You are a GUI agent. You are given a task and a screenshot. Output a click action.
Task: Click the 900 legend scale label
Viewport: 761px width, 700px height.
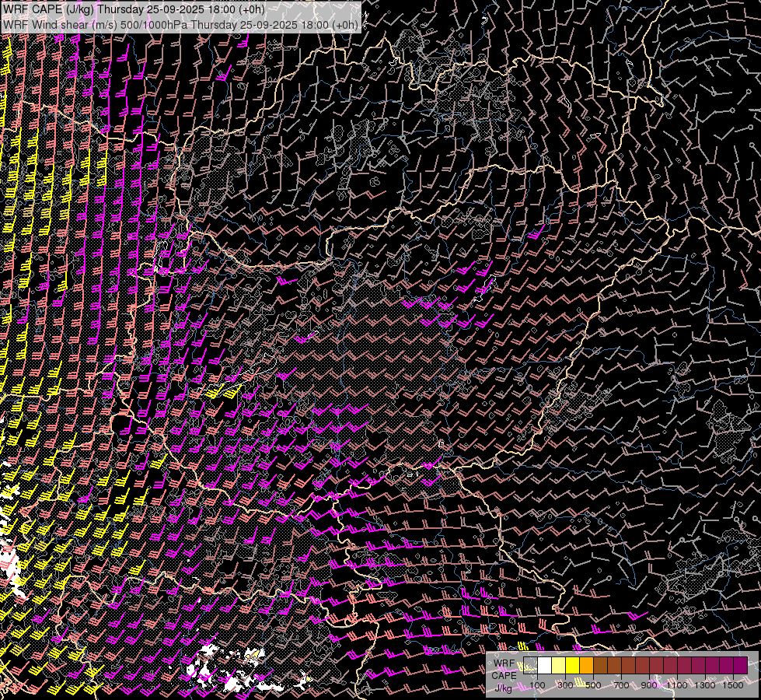pyautogui.click(x=649, y=685)
